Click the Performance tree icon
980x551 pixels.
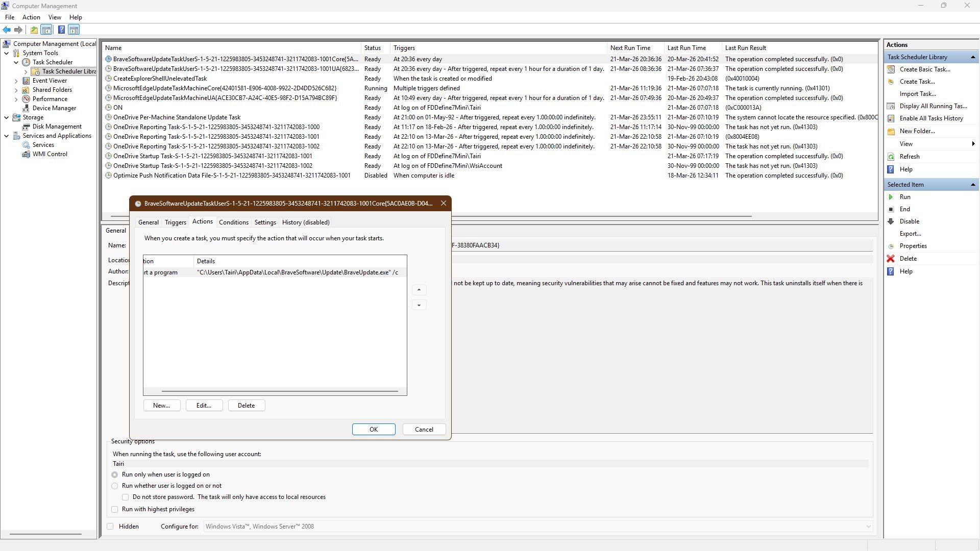[x=26, y=99]
